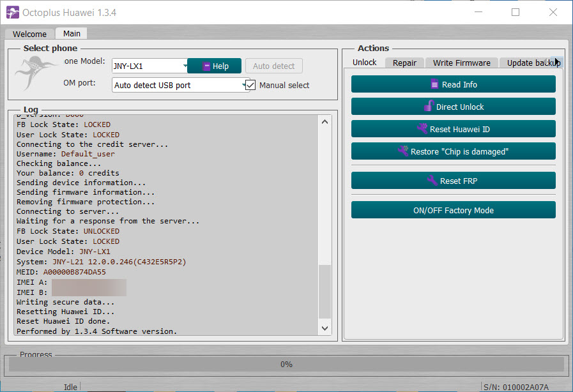Toggle the Manual select checkbox
Viewport: 573px width, 392px height.
(250, 85)
